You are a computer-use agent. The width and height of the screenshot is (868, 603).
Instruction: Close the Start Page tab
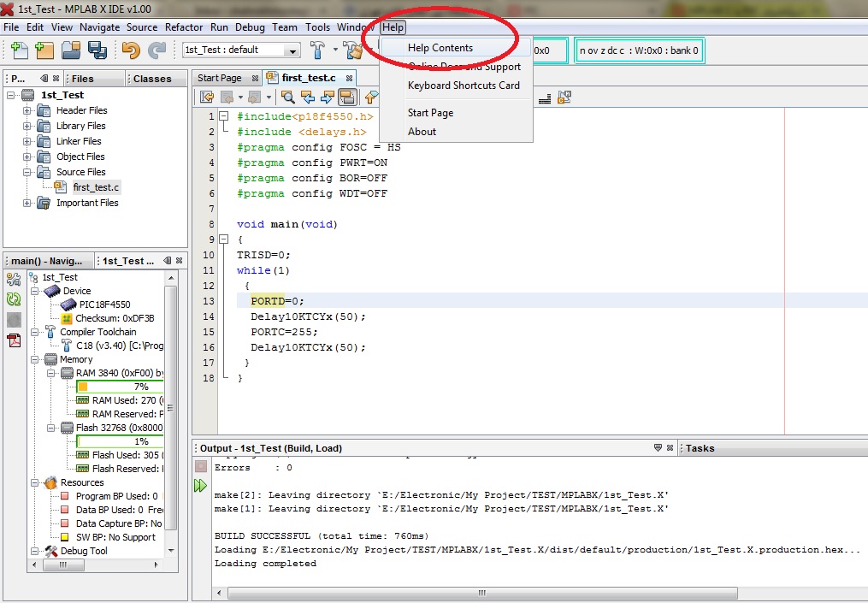click(255, 78)
